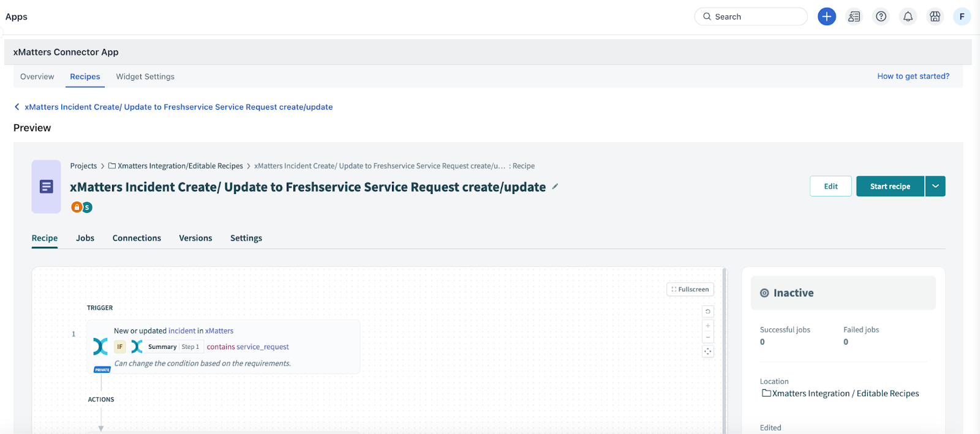Screen dimensions: 980x434
Task: Select the Recipe sub-tab
Action: (x=45, y=238)
